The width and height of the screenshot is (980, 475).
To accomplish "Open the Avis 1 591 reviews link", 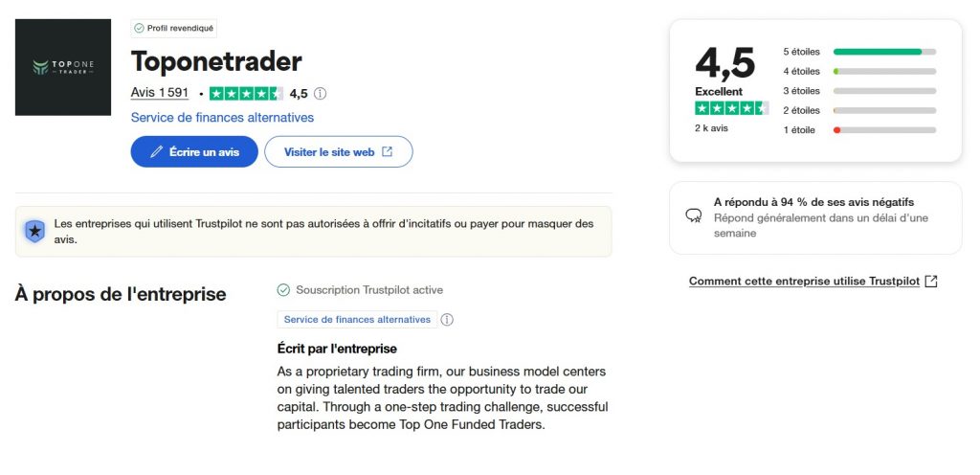I will [160, 94].
